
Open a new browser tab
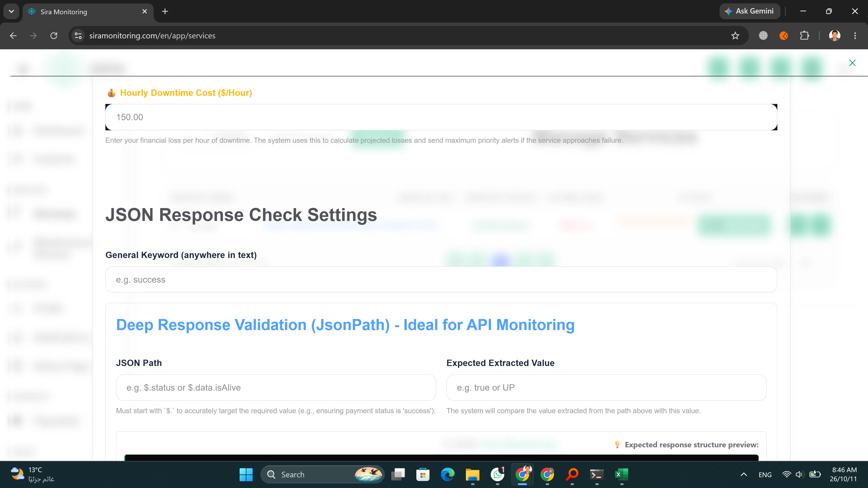tap(165, 12)
